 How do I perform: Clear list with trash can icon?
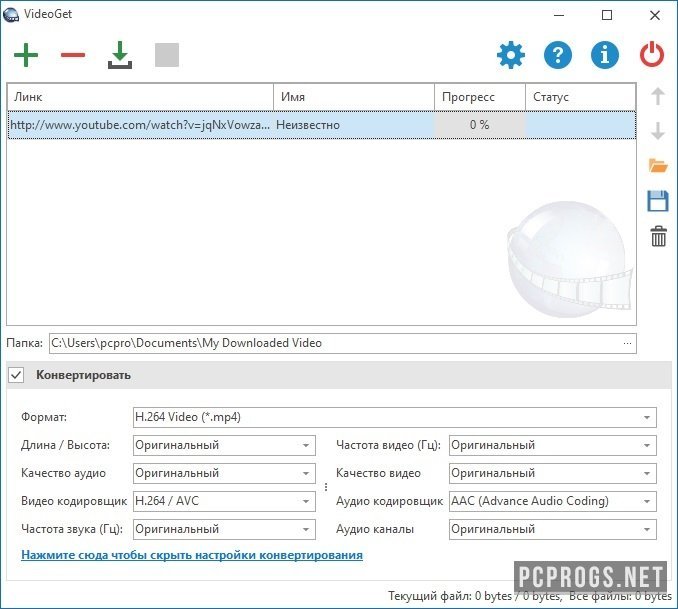[659, 236]
